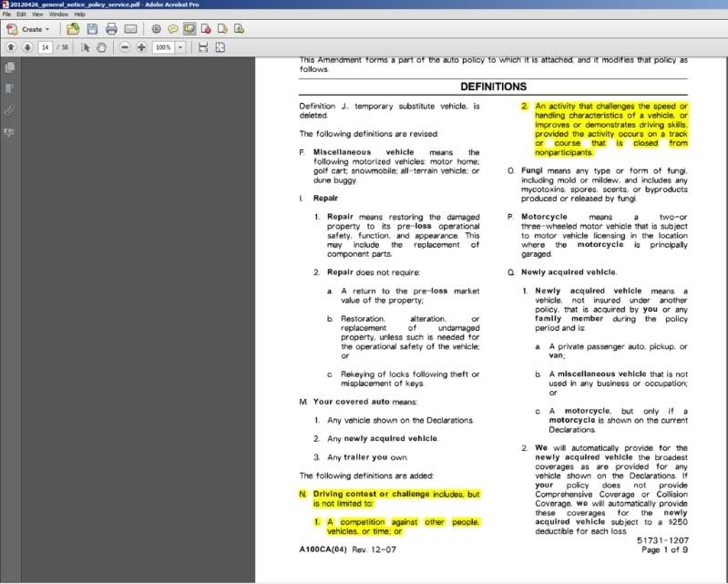Image resolution: width=728 pixels, height=584 pixels.
Task: Open the zoom percentage dropdown arrow
Action: [181, 47]
